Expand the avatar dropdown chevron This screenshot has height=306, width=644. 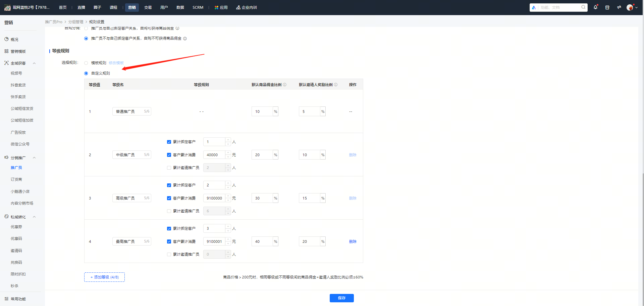[x=637, y=8]
